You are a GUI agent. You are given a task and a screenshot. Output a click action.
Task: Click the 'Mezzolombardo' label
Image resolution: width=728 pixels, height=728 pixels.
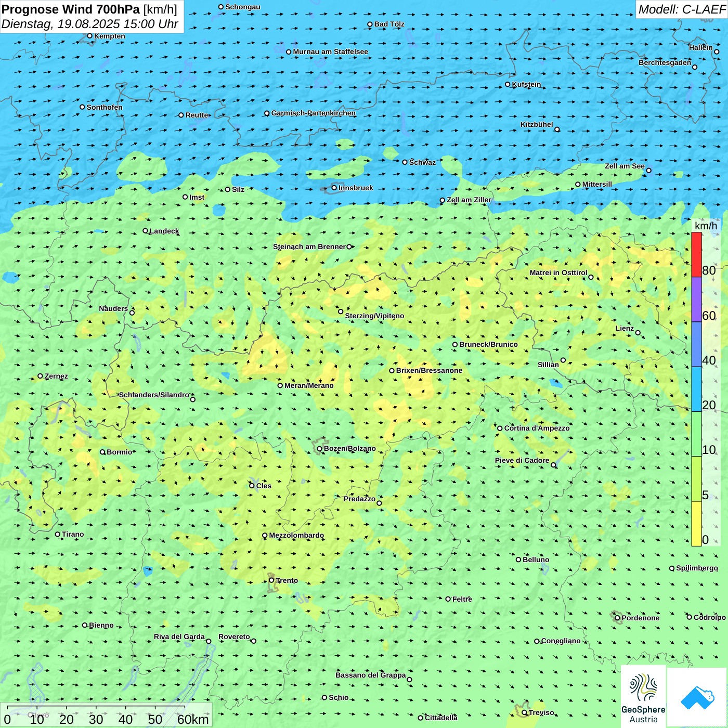click(x=296, y=535)
